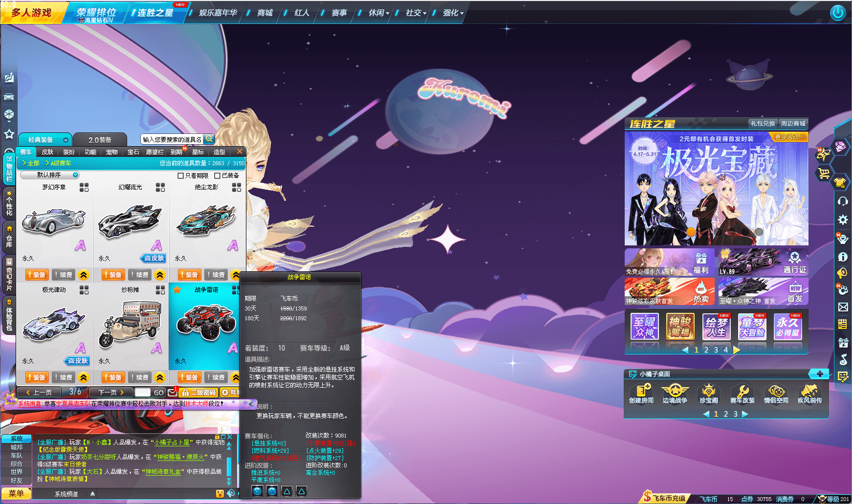Open the locked yellow shirt wardrobe icon
The image size is (852, 504).
[840, 183]
